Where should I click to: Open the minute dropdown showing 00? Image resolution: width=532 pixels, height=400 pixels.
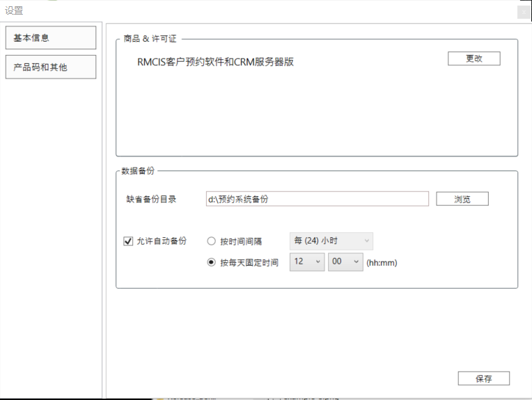[x=345, y=262]
